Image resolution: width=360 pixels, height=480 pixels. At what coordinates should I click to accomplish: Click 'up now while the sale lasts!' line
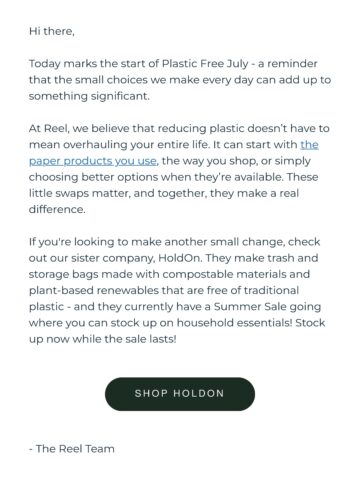103,339
